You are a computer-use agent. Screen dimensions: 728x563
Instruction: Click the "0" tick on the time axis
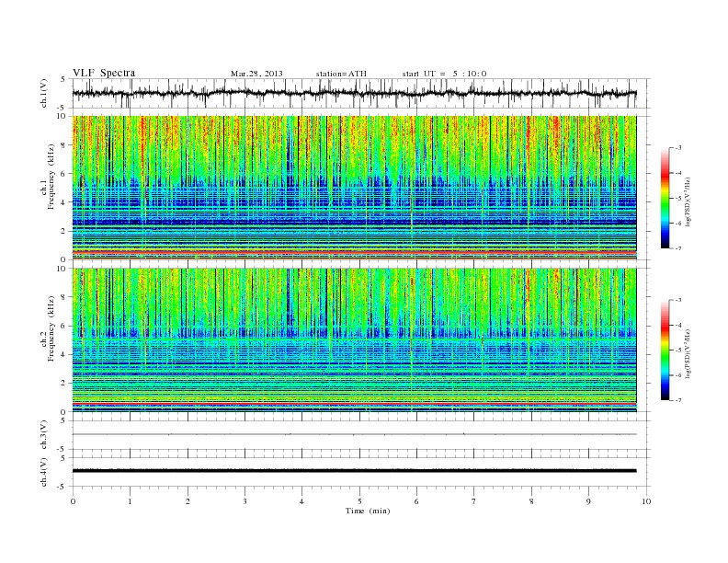[x=73, y=501]
